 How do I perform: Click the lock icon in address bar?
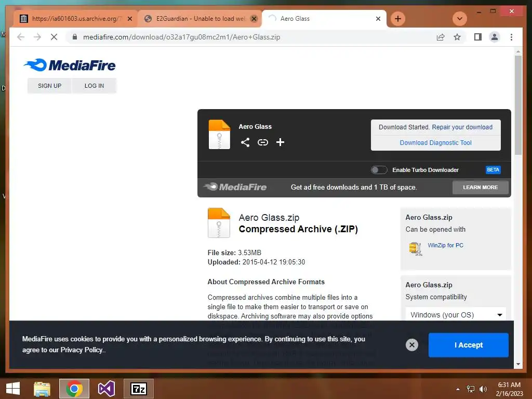coord(75,37)
